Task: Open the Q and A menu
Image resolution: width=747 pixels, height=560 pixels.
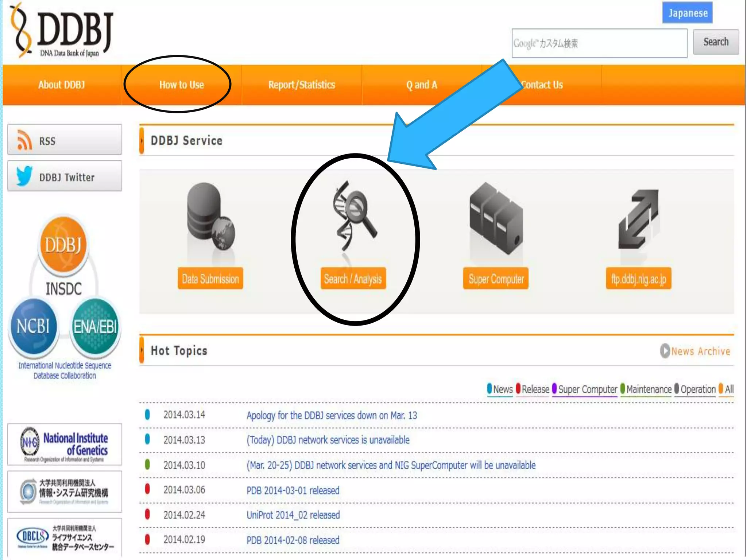Action: [x=421, y=85]
